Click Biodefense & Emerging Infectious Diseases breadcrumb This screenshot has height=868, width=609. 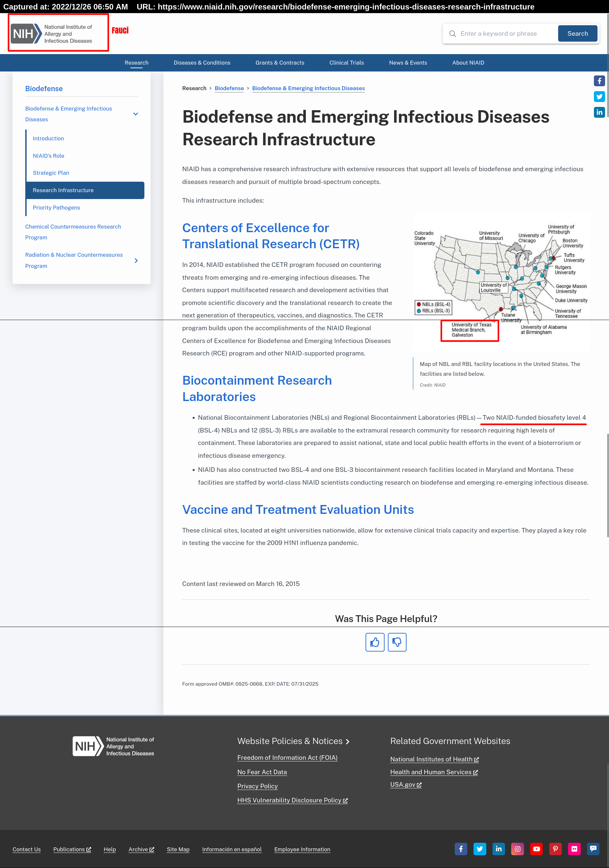(x=308, y=88)
